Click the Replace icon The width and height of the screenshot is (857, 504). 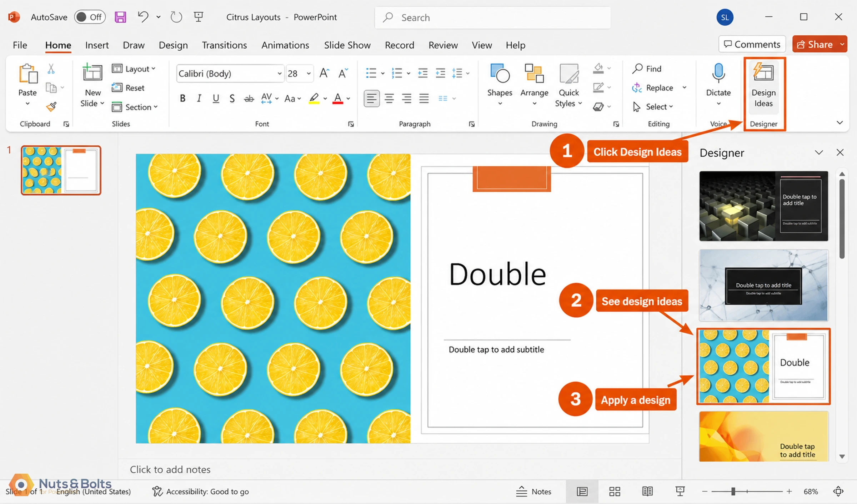(x=637, y=87)
